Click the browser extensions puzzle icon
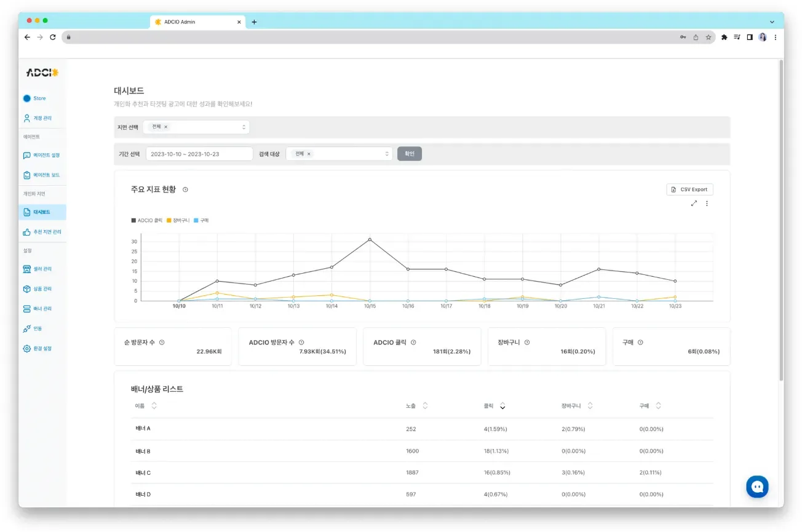The height and width of the screenshot is (532, 802). click(724, 38)
